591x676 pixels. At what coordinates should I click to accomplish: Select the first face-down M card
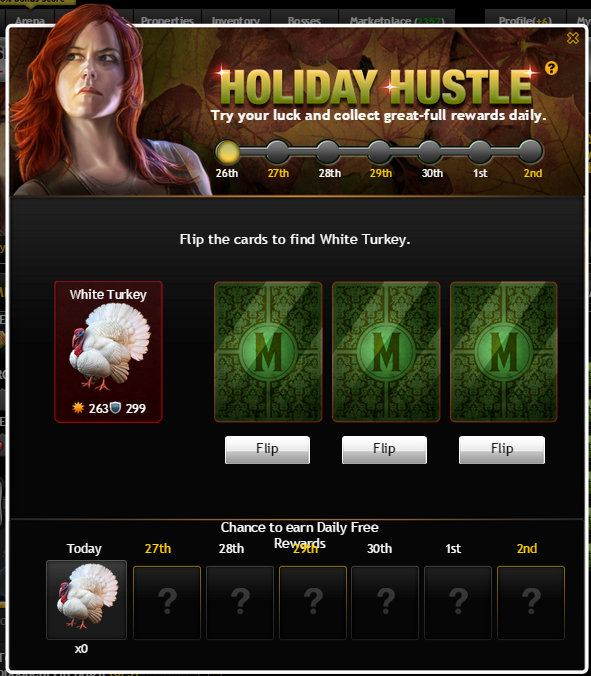coord(268,352)
